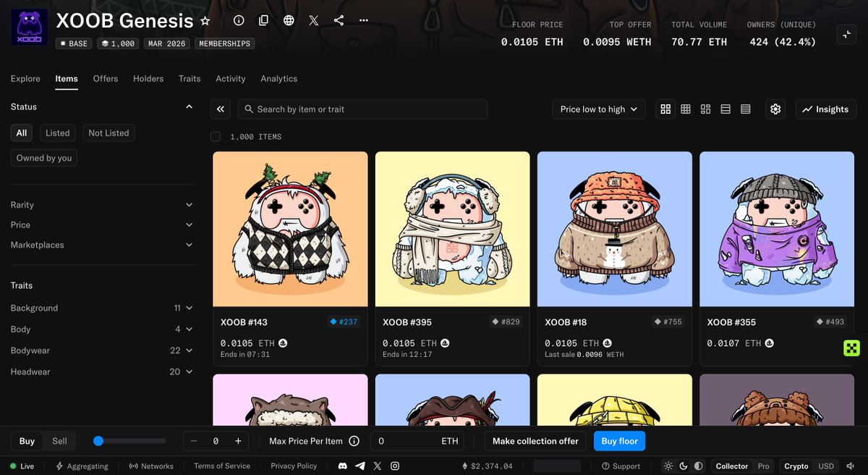868x475 pixels.
Task: Switch to mosaic grid view
Action: click(706, 109)
